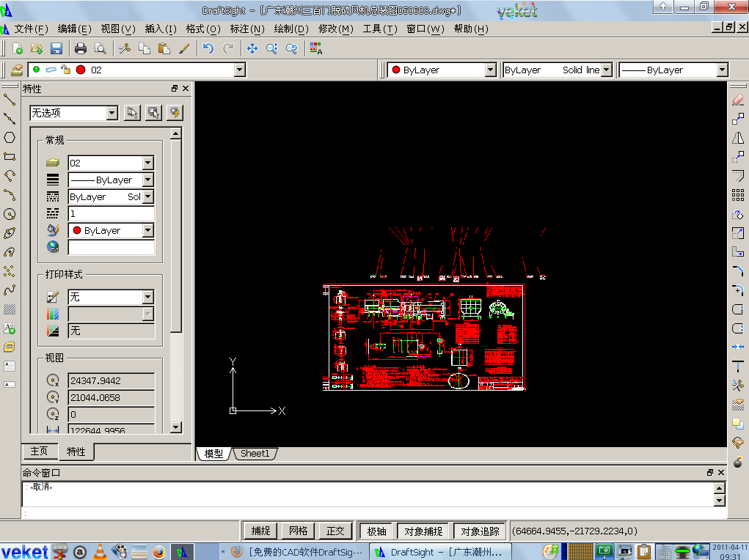Select the Circle draw tool
Viewport: 749px width, 560px height.
[x=10, y=214]
